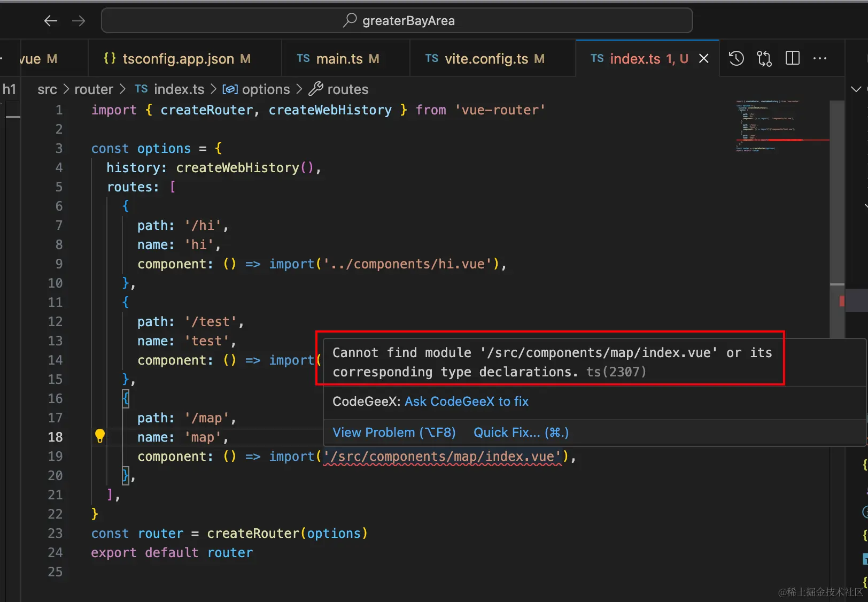This screenshot has width=868, height=602.
Task: Open the options symbol breadcrumb
Action: (257, 89)
